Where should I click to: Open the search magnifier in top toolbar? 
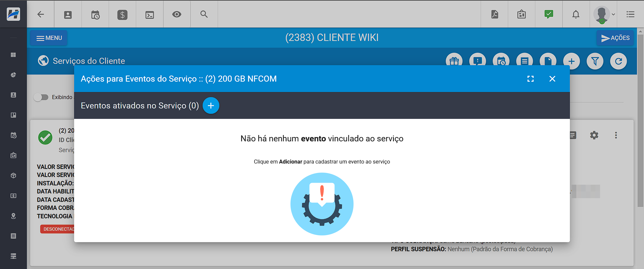click(x=204, y=14)
